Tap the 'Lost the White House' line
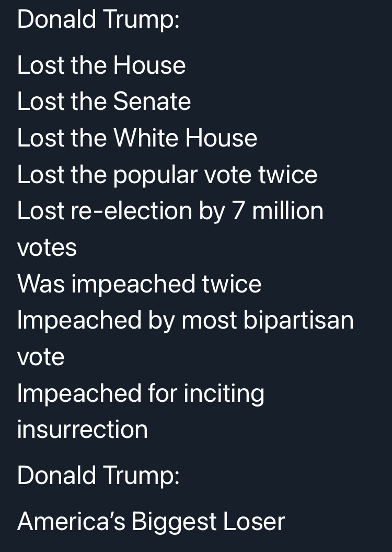The image size is (392, 552). tap(137, 138)
